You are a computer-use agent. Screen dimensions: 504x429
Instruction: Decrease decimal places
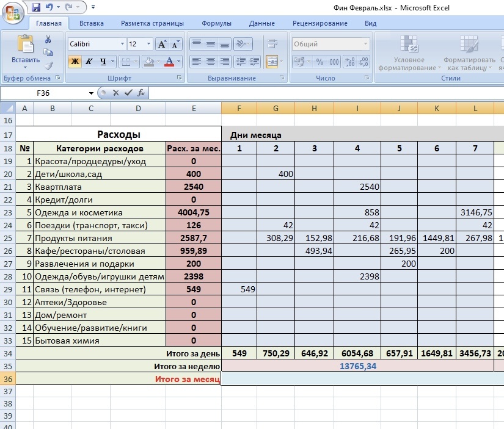tap(363, 62)
